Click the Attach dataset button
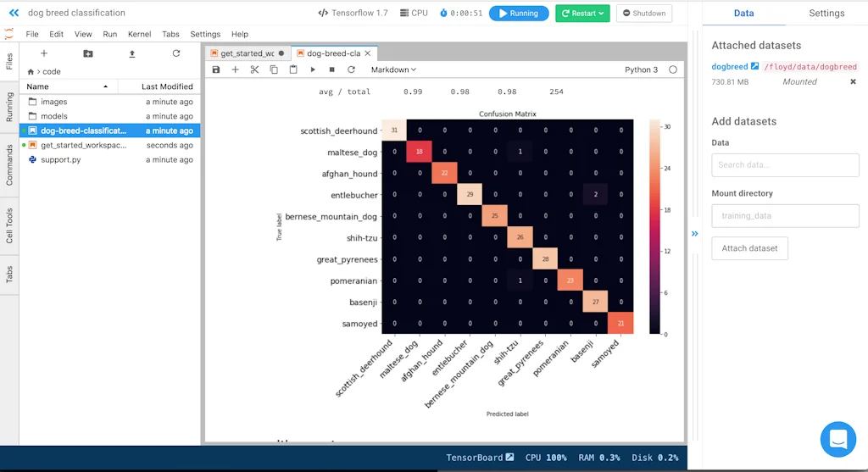 tap(749, 248)
